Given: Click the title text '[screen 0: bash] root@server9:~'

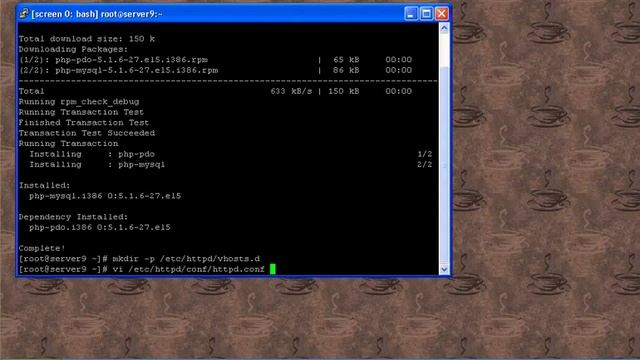Looking at the screenshot, I should pos(97,14).
